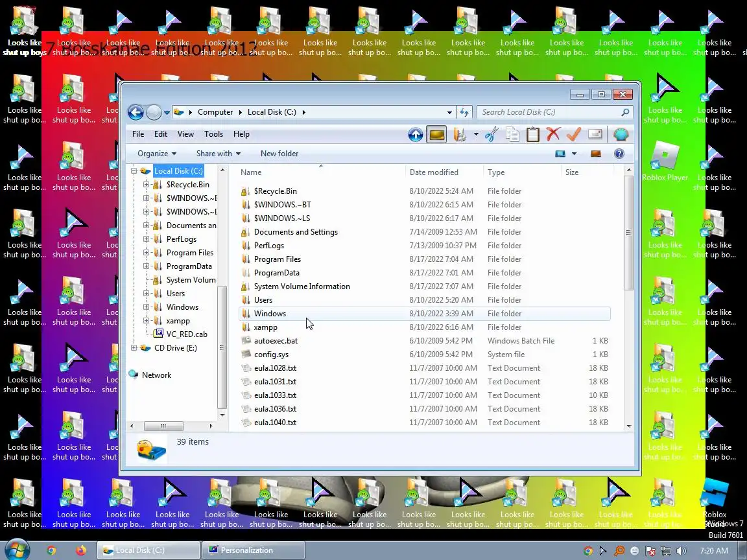Toggle the gold folders pane toolbar button
The width and height of the screenshot is (747, 560).
click(437, 135)
